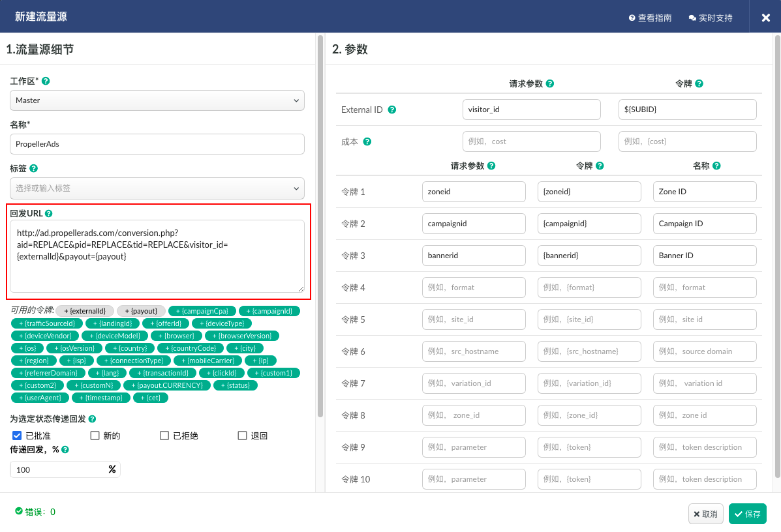Image resolution: width=781 pixels, height=532 pixels.
Task: Click help icon beside 标签 label
Action: pos(34,168)
